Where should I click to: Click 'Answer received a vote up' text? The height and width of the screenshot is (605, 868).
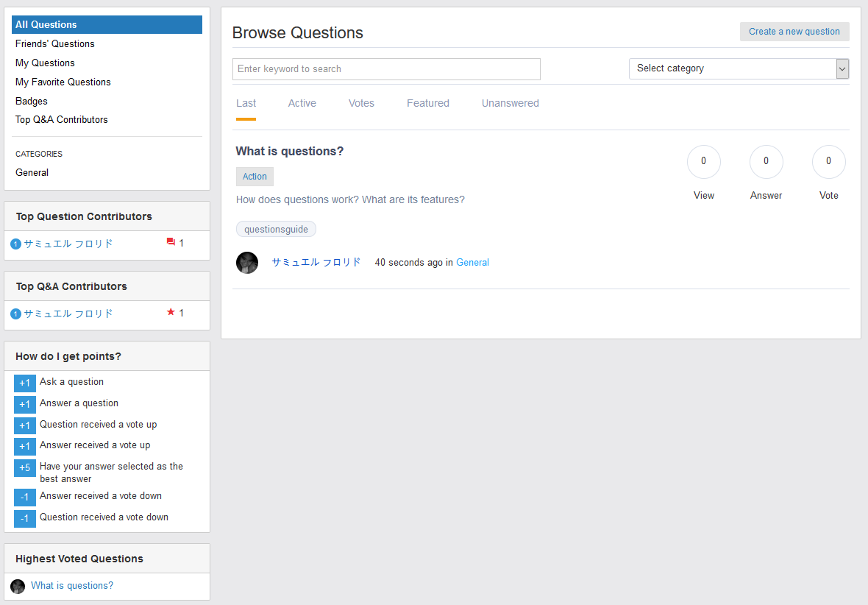tap(95, 445)
